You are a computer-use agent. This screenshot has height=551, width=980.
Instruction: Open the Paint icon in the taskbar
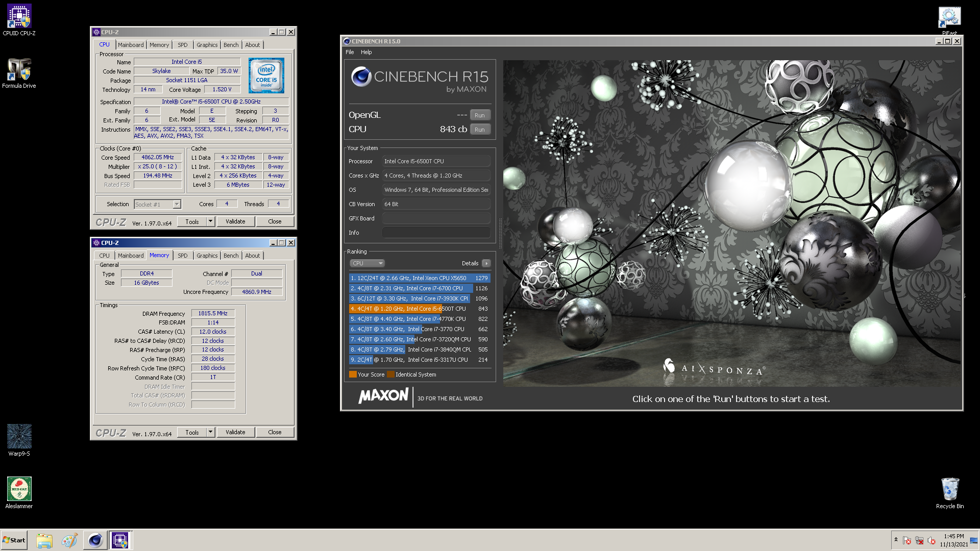pos(69,540)
